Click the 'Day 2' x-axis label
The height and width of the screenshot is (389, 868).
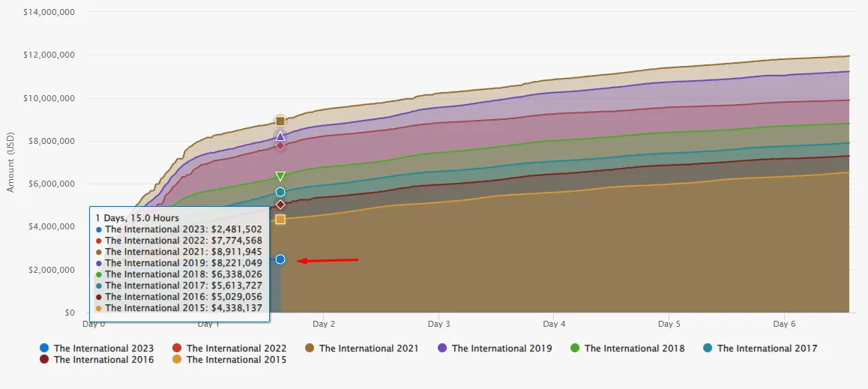(x=323, y=324)
